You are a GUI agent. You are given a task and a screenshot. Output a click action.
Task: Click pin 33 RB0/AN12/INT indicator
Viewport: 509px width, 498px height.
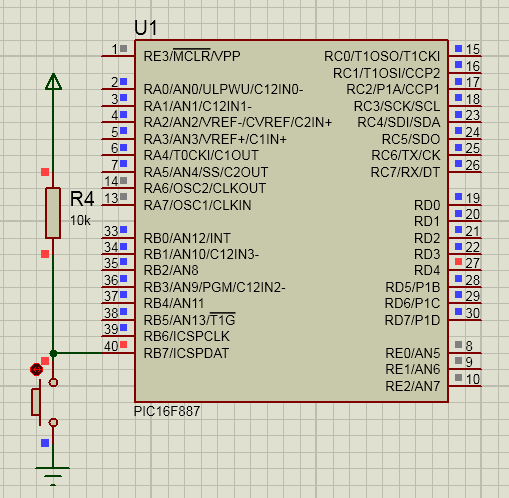[123, 229]
